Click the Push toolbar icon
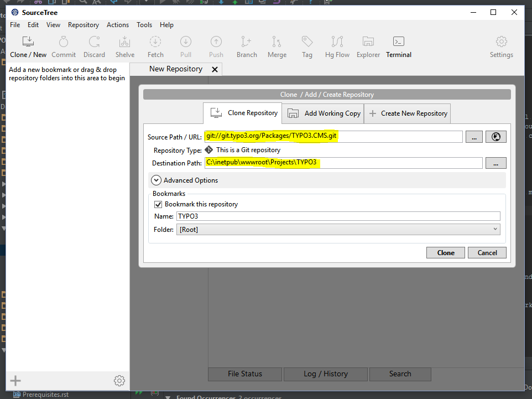532x399 pixels. point(216,42)
